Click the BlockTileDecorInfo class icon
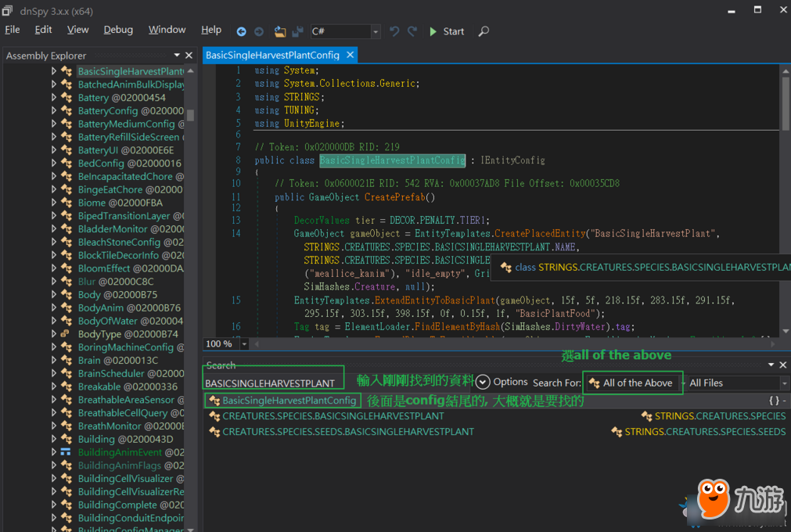The width and height of the screenshot is (791, 532). (x=66, y=254)
